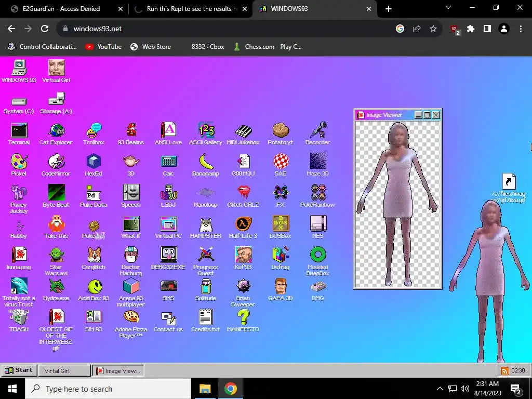Launch Bananamp banana icon
532x399 pixels.
click(x=206, y=165)
